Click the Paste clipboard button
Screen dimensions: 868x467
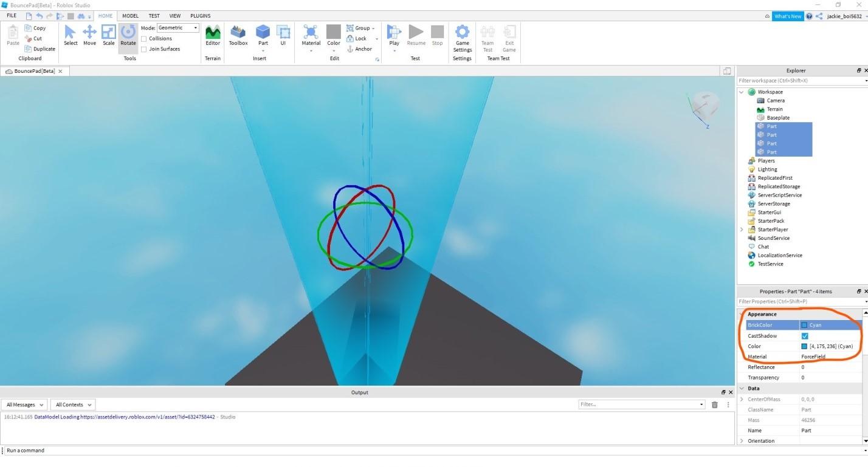click(13, 35)
